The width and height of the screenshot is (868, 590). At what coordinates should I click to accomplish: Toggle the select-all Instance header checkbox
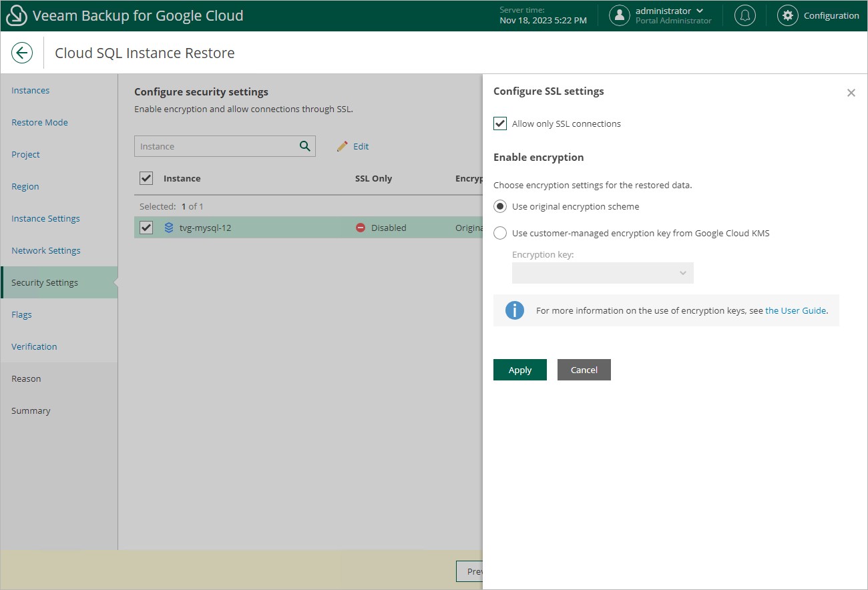tap(146, 178)
